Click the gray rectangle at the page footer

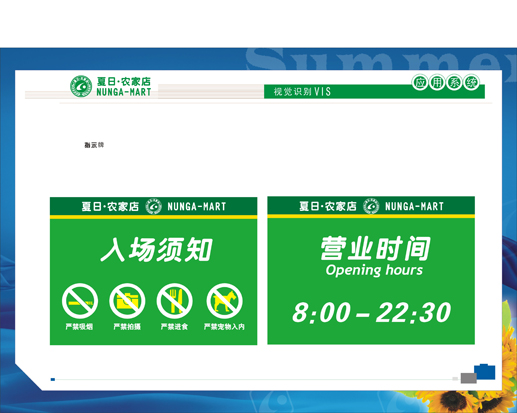[469, 378]
